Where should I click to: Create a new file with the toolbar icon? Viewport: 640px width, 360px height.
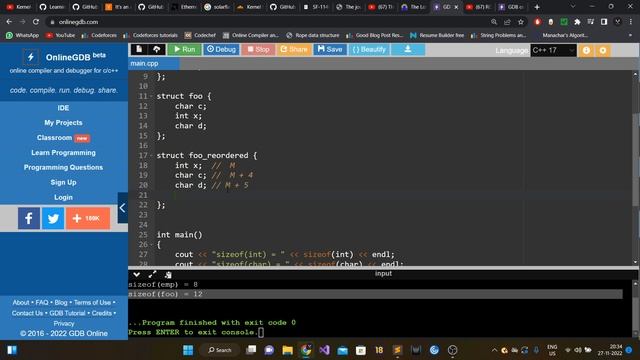click(139, 49)
